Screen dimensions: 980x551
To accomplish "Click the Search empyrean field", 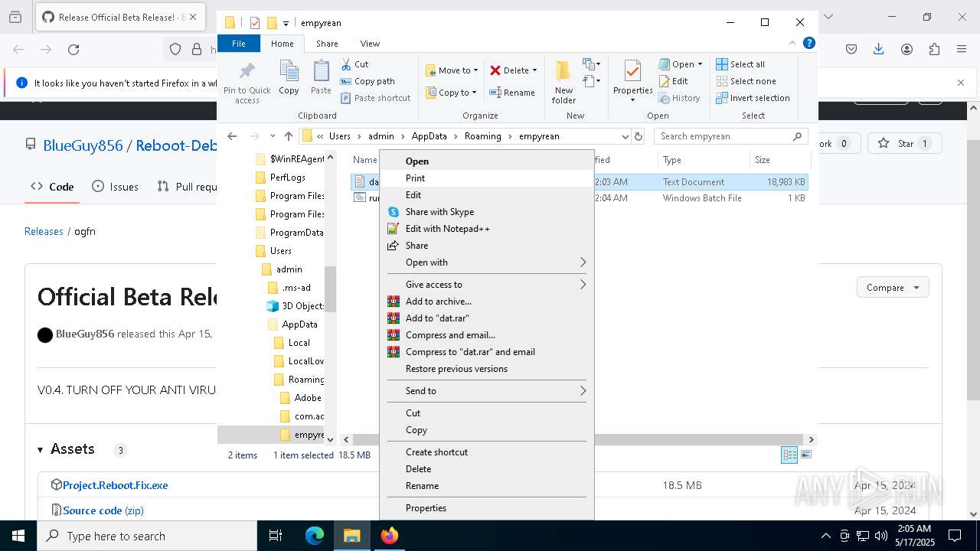I will (x=731, y=136).
